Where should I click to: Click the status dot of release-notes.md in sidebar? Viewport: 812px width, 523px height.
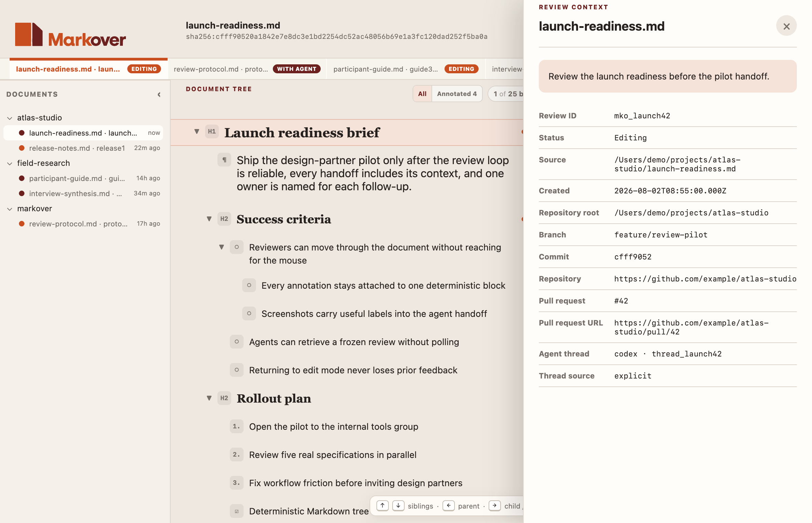tap(22, 148)
